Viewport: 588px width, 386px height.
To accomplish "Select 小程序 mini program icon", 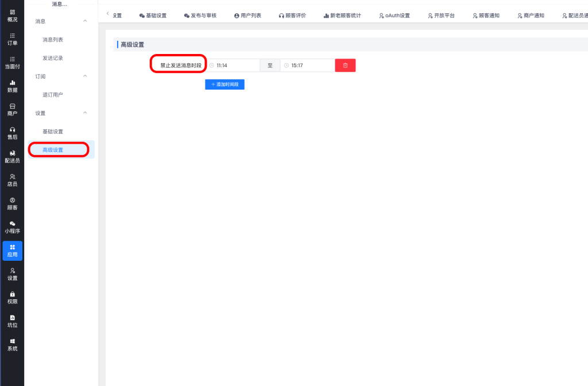I will coord(12,227).
